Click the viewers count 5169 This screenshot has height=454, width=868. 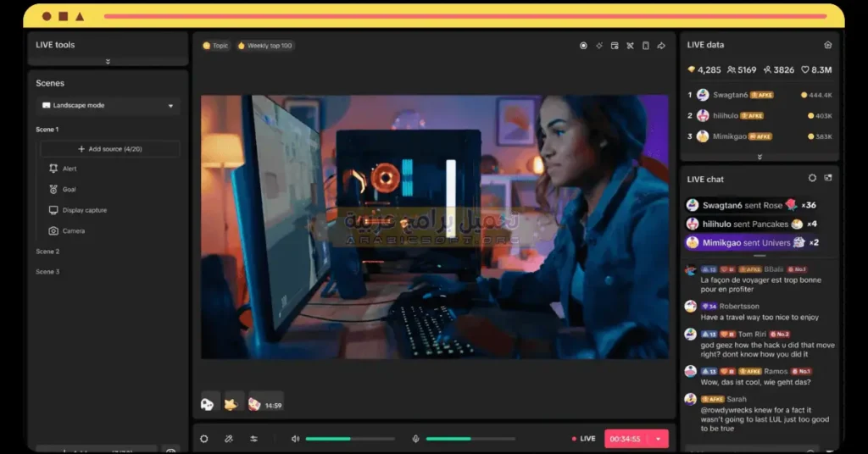click(742, 69)
